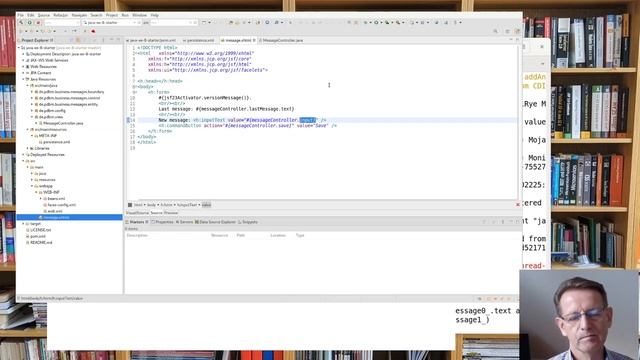The image size is (640, 360).
Task: Close the red X in breadcrumb bar
Action: 518,204
